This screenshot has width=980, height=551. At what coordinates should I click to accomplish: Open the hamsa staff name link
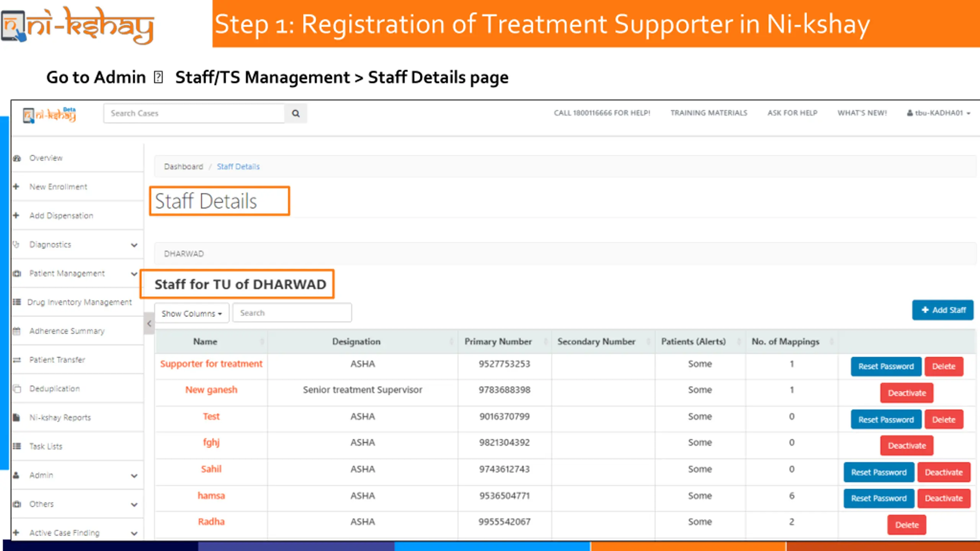pyautogui.click(x=211, y=496)
